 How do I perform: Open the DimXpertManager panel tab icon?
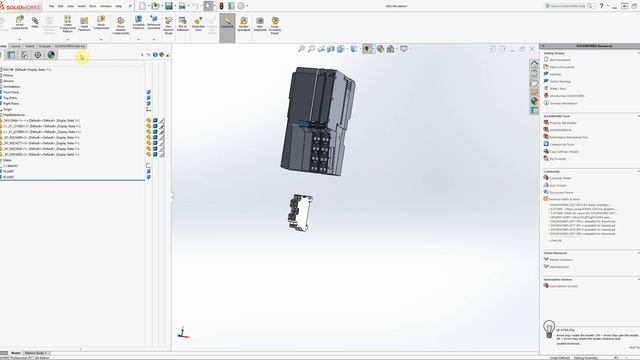pos(38,55)
